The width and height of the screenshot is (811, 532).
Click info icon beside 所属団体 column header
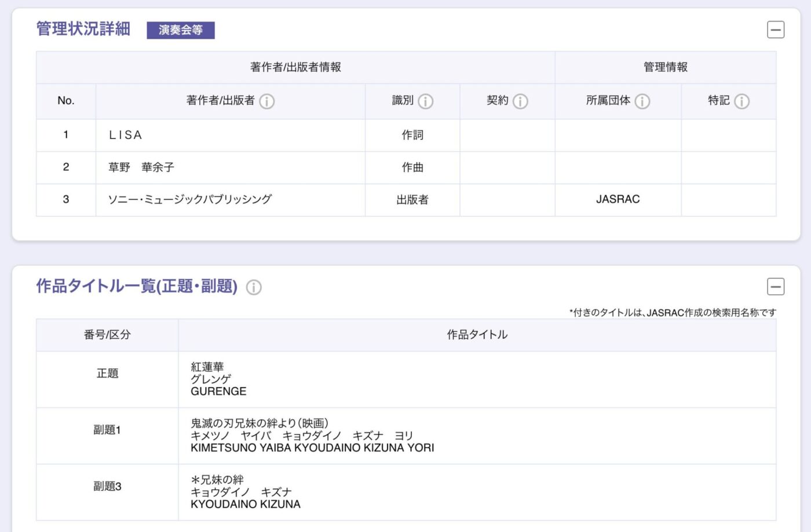642,101
